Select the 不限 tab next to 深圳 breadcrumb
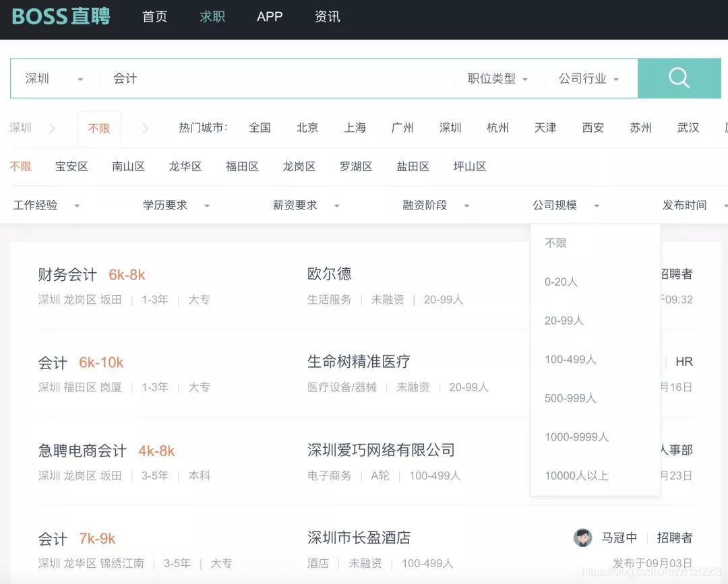The width and height of the screenshot is (728, 584). (99, 129)
